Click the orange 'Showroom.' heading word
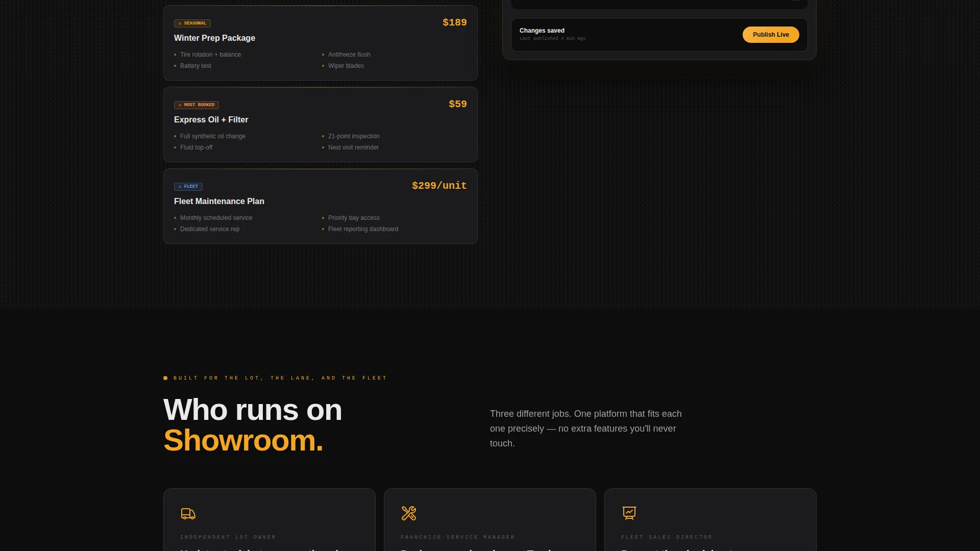Image resolution: width=980 pixels, height=551 pixels. click(x=243, y=440)
